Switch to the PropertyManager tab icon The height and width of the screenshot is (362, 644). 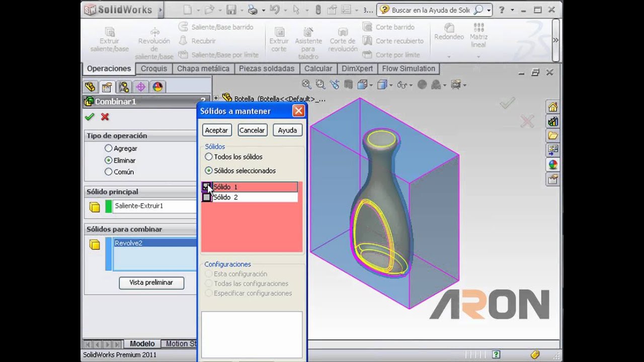pos(107,87)
